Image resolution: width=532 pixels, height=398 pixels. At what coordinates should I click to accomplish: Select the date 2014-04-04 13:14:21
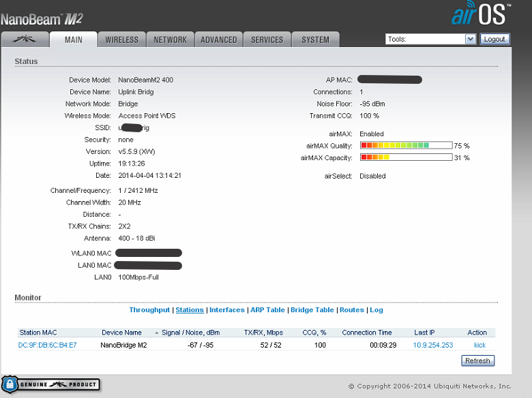(149, 175)
